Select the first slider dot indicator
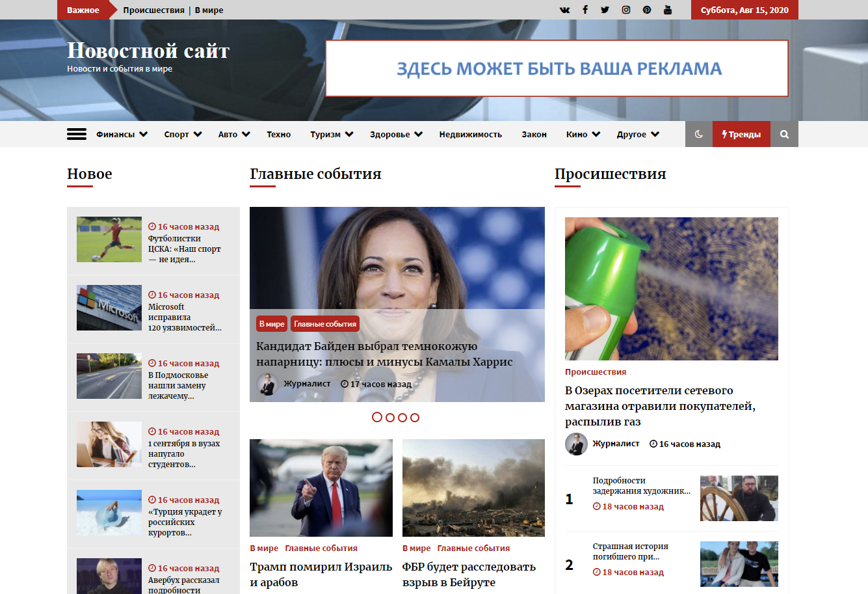The height and width of the screenshot is (594, 868). 377,417
